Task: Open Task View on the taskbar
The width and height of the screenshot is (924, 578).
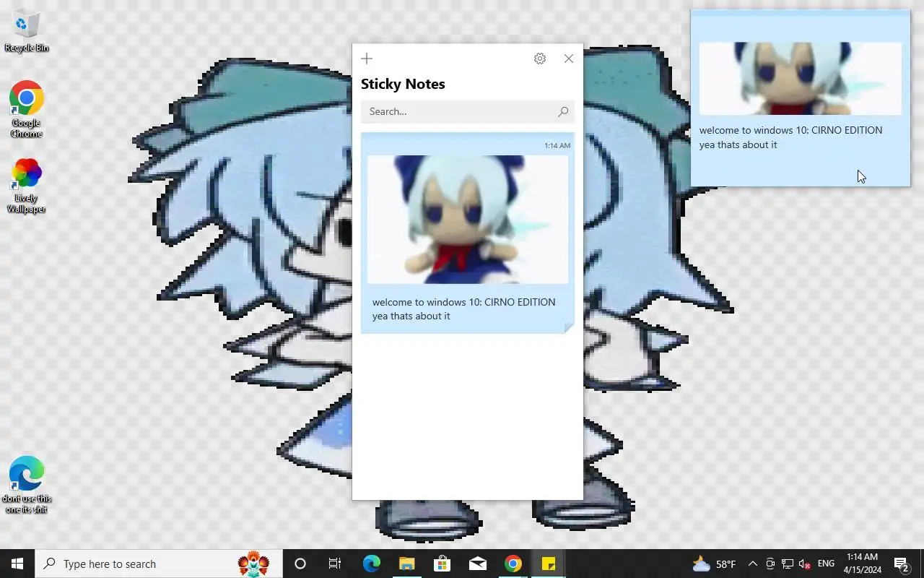Action: pyautogui.click(x=335, y=564)
